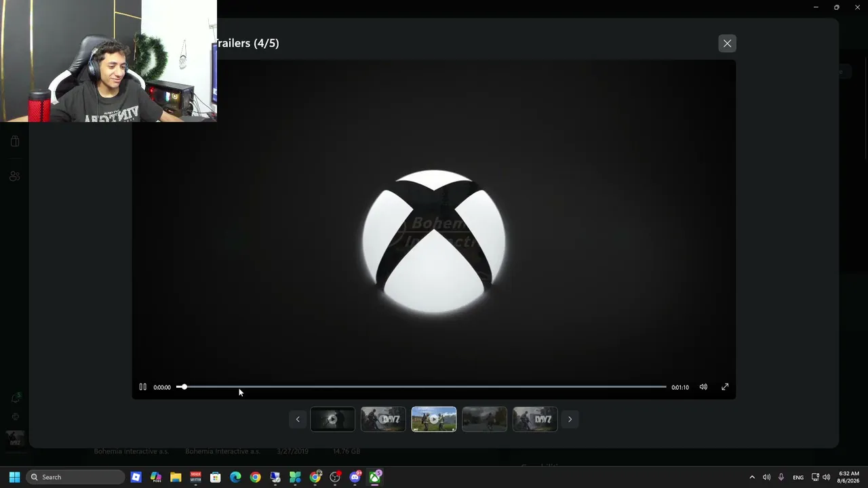Image resolution: width=868 pixels, height=488 pixels.
Task: Select the second thumbnail with DayZ logo
Action: click(x=383, y=420)
